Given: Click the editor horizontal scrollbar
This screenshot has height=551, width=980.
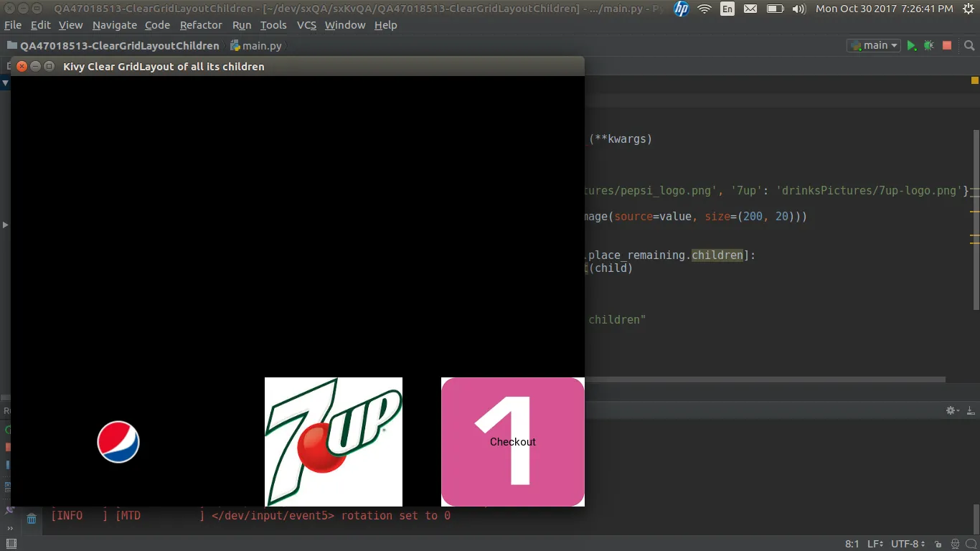Looking at the screenshot, I should point(765,380).
